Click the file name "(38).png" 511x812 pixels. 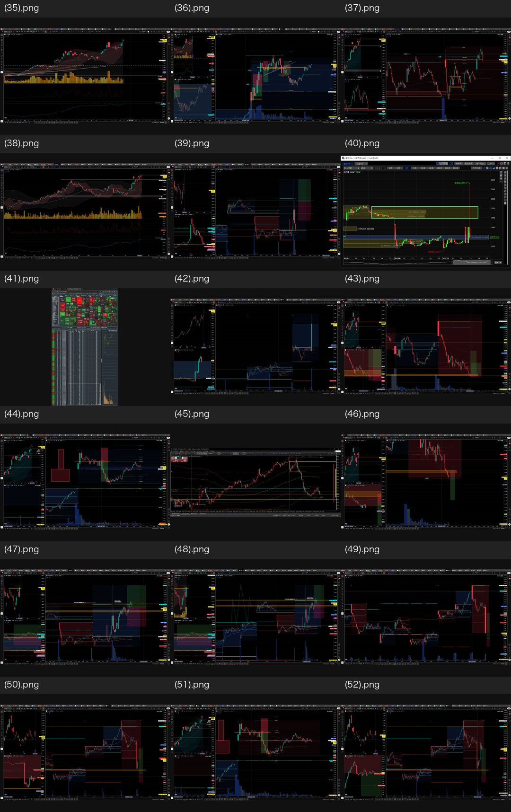click(22, 143)
